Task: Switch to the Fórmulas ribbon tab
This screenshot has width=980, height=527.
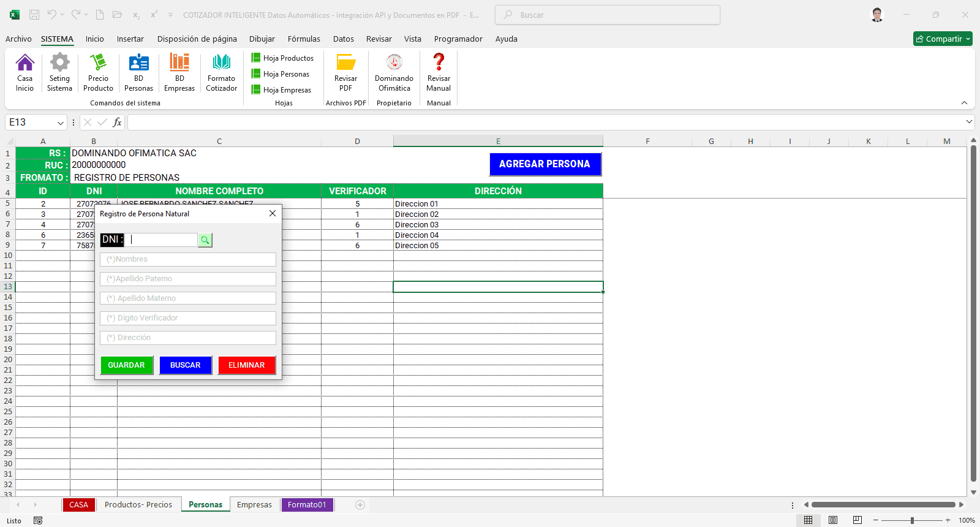Action: coord(304,39)
